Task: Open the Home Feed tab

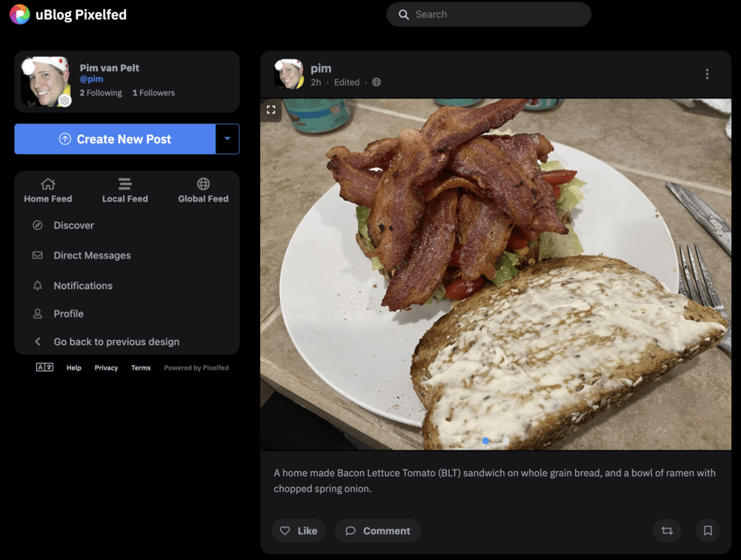Action: (47, 190)
